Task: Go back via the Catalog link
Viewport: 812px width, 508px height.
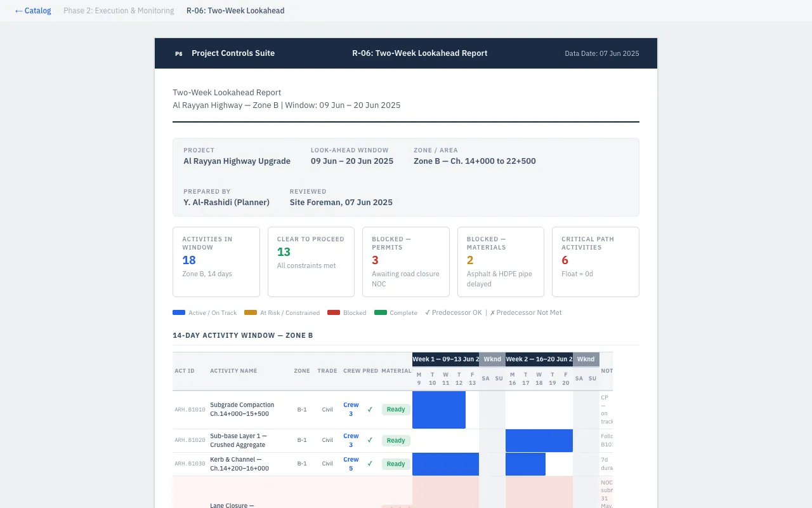Action: click(33, 11)
